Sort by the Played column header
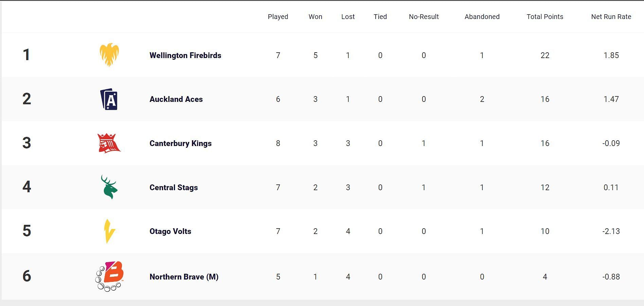This screenshot has height=306, width=644. point(278,17)
